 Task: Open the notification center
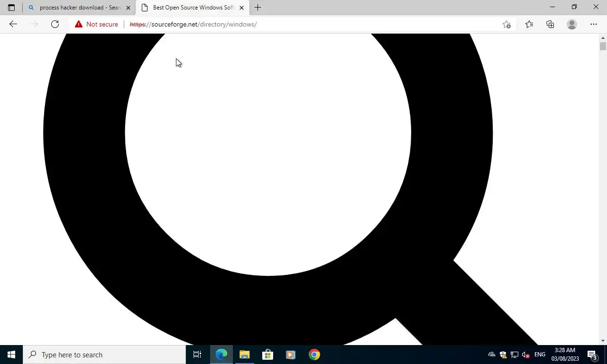(x=592, y=355)
